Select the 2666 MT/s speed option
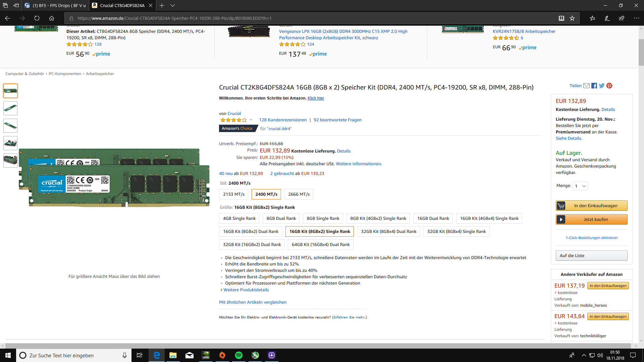 pyautogui.click(x=299, y=194)
